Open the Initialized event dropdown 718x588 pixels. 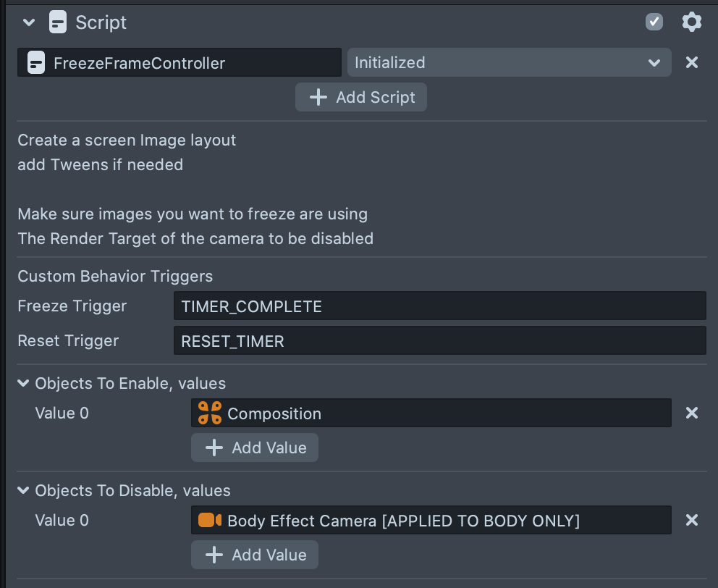[509, 63]
